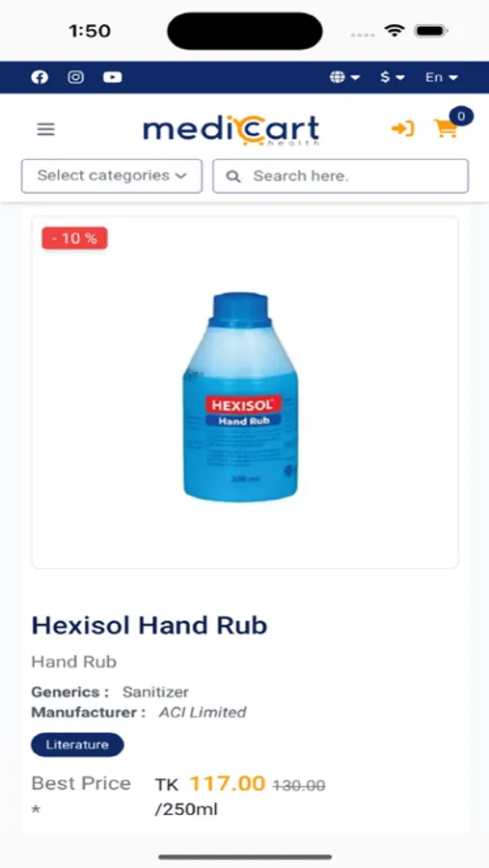Image resolution: width=489 pixels, height=868 pixels.
Task: Open the Facebook page icon
Action: (x=40, y=77)
